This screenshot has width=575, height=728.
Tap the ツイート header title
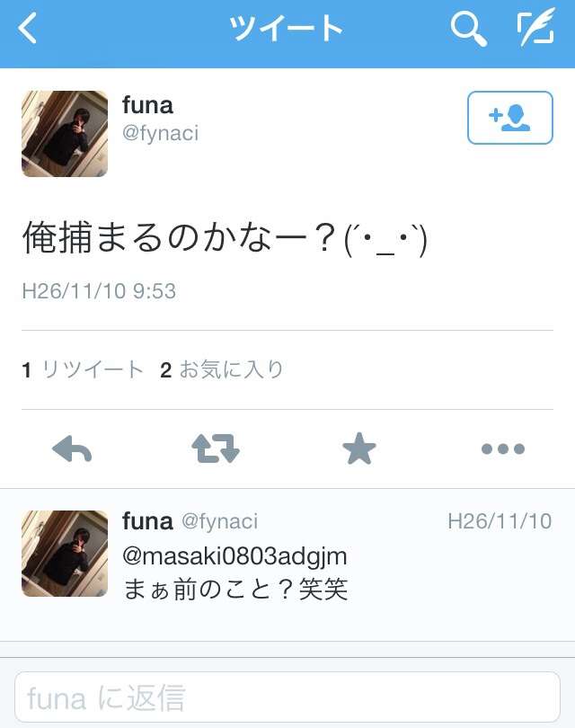(x=287, y=29)
